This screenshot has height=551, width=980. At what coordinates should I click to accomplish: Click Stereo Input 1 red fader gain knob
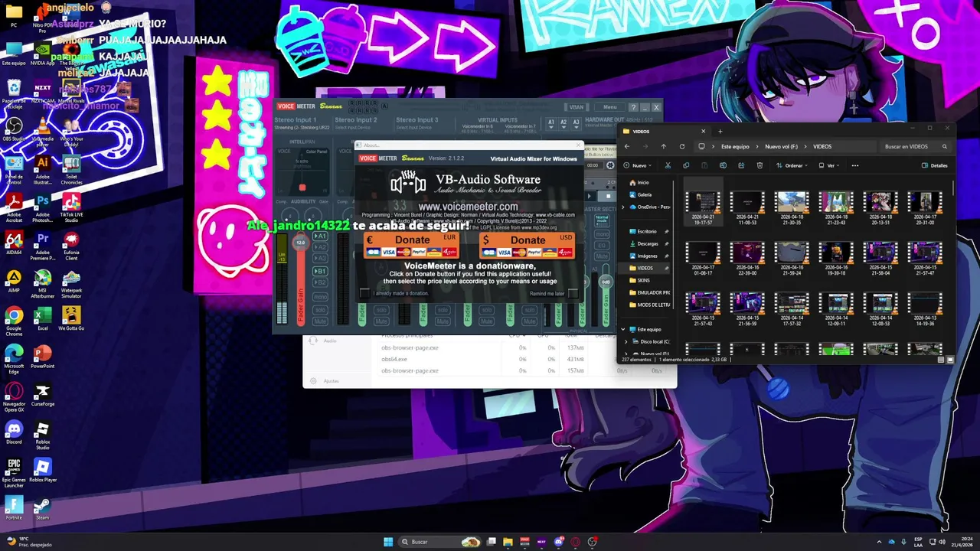click(301, 243)
